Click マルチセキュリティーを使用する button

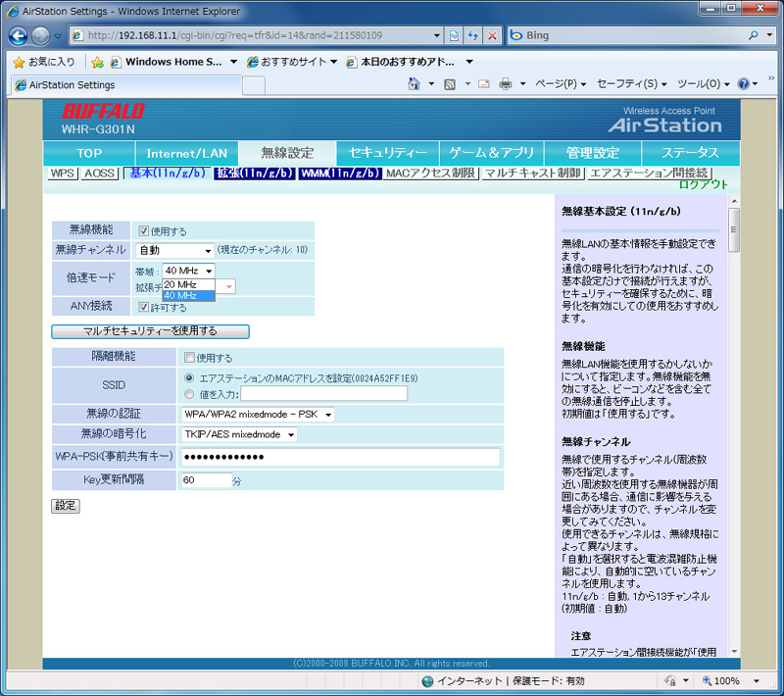[150, 331]
